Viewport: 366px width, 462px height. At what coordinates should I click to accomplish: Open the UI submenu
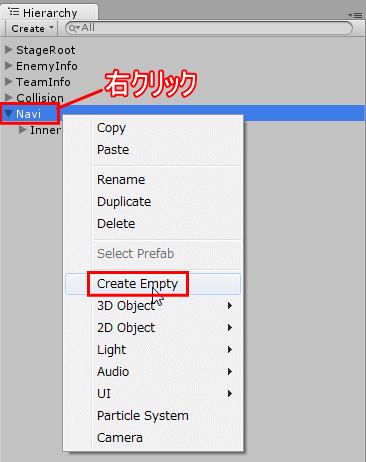[x=153, y=394]
